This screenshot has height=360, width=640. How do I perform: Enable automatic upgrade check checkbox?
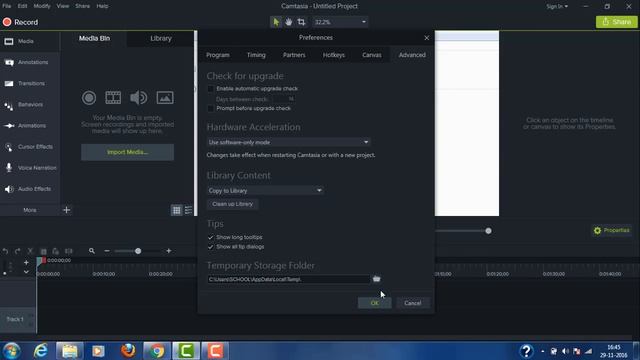click(x=211, y=89)
